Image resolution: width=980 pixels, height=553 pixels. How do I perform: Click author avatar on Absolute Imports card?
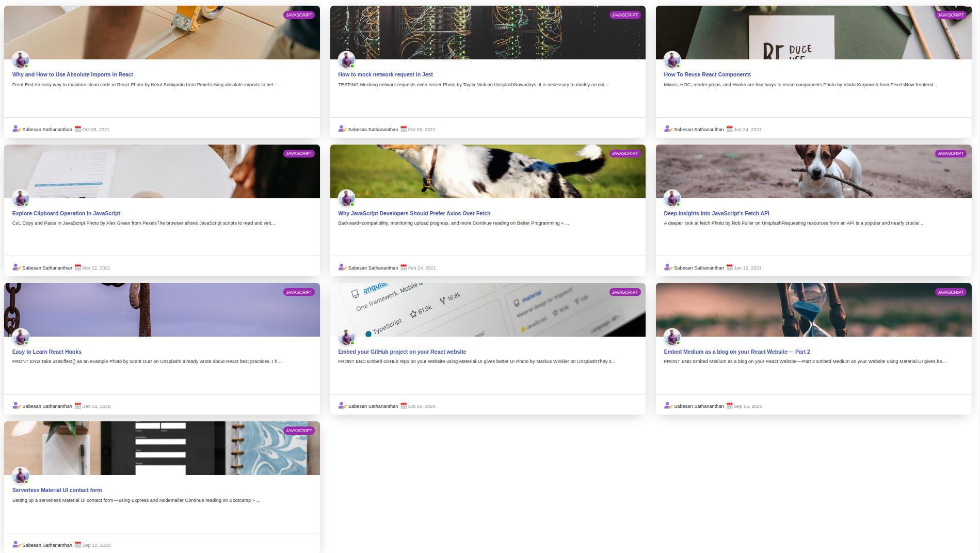point(21,59)
